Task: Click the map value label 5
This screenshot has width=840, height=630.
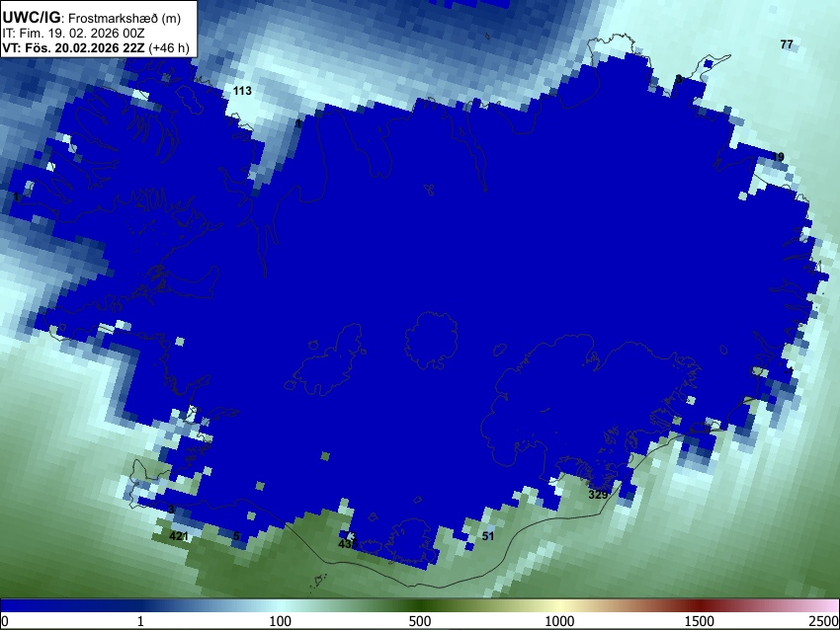Action: pyautogui.click(x=236, y=536)
